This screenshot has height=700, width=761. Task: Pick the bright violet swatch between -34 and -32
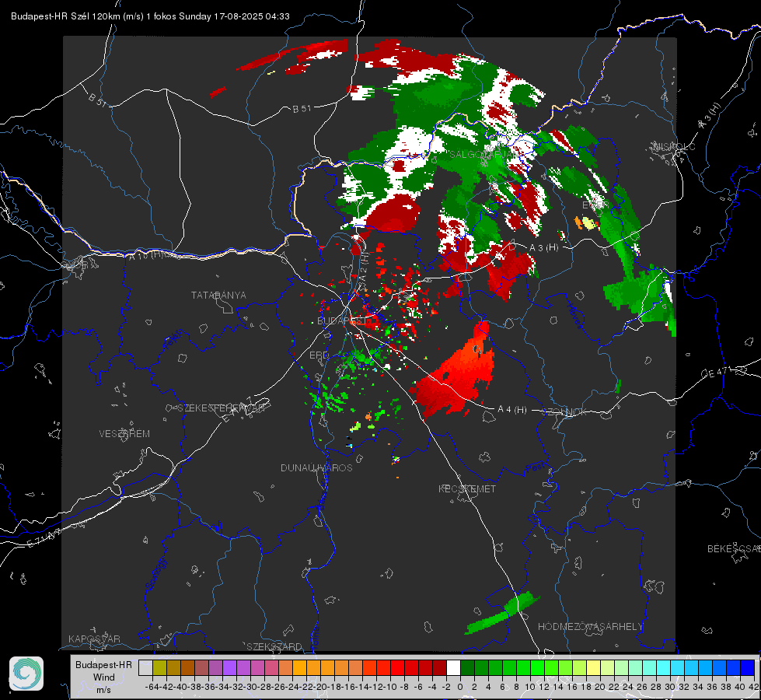pyautogui.click(x=229, y=667)
